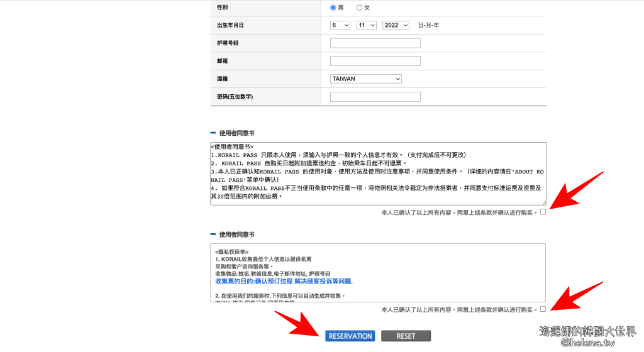
Task: Click the 邮箱 email input field
Action: pyautogui.click(x=375, y=61)
